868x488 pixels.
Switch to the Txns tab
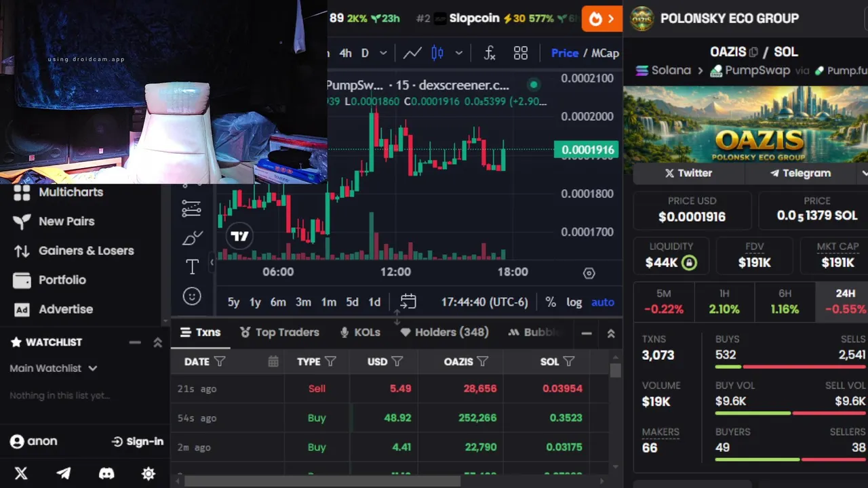click(200, 332)
